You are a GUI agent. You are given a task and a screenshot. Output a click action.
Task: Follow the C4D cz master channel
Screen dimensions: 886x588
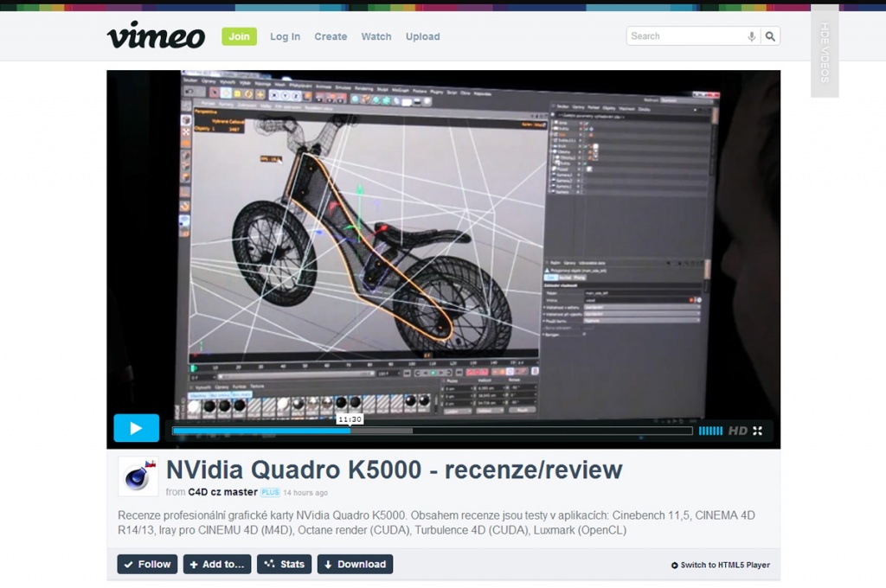147,565
